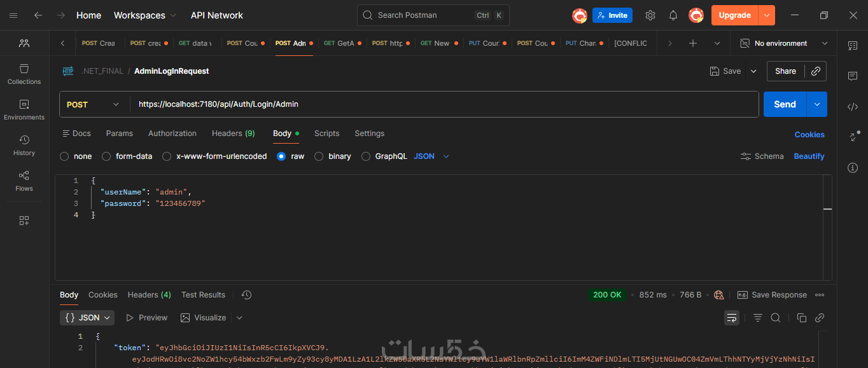Switch to the Settings request tab
868x368 pixels.
click(370, 133)
